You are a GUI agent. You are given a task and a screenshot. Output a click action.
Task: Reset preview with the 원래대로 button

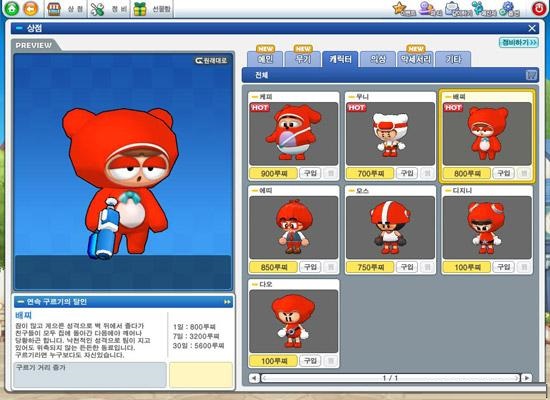[211, 60]
